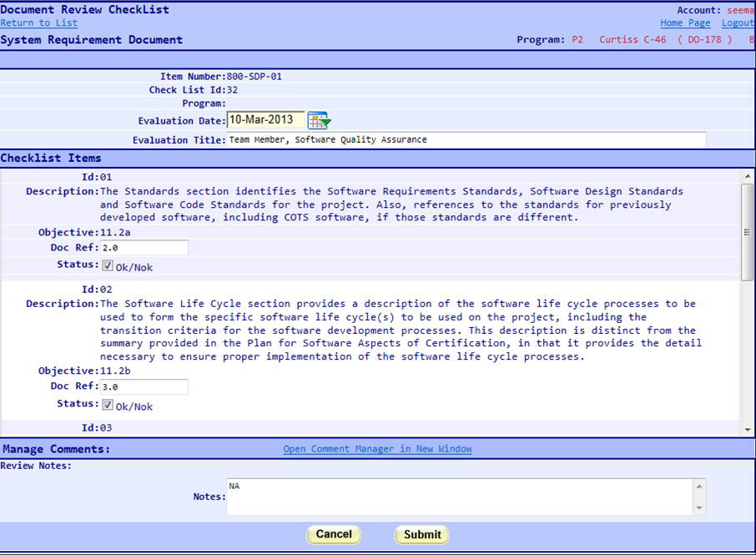
Task: Click the Notes textarea containing NA
Action: tap(459, 495)
